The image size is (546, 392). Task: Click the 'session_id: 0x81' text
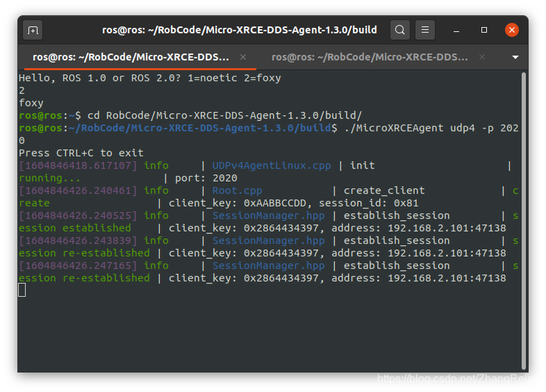(369, 203)
